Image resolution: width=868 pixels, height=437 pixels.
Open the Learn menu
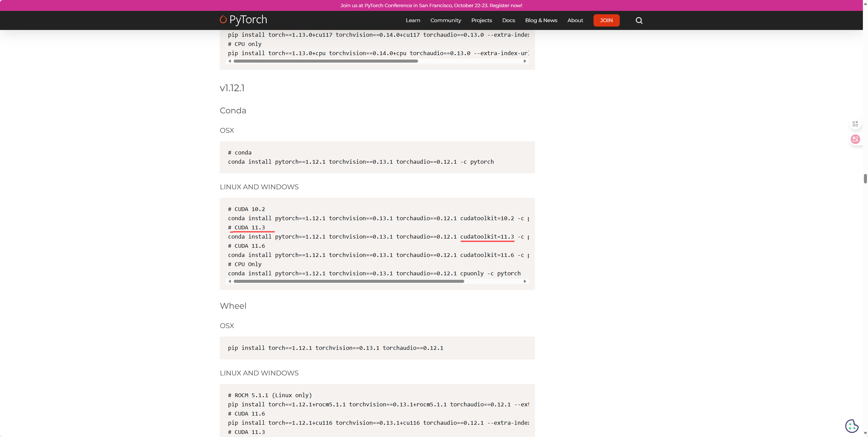413,20
